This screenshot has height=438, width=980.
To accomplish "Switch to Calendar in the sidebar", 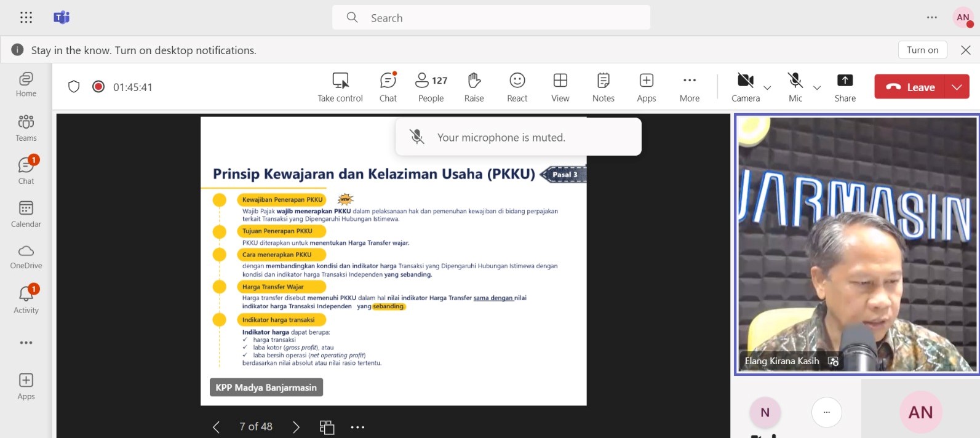I will click(26, 213).
